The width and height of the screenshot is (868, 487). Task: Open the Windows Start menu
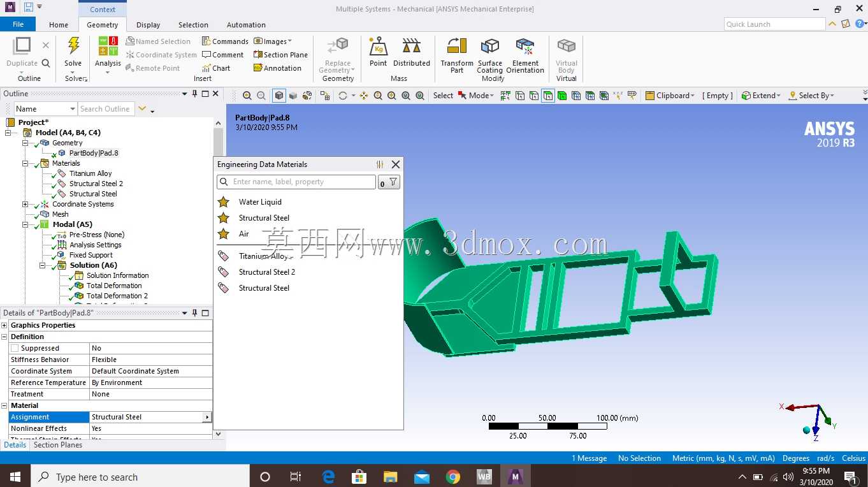coord(15,477)
